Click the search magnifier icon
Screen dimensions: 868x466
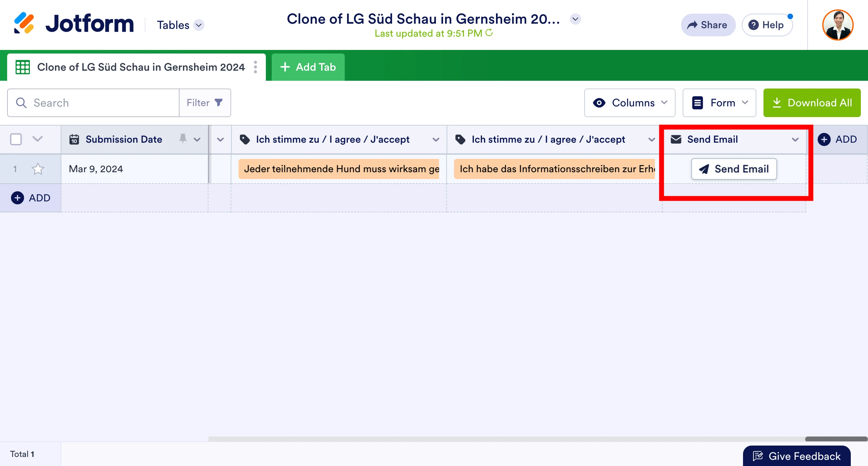point(21,103)
